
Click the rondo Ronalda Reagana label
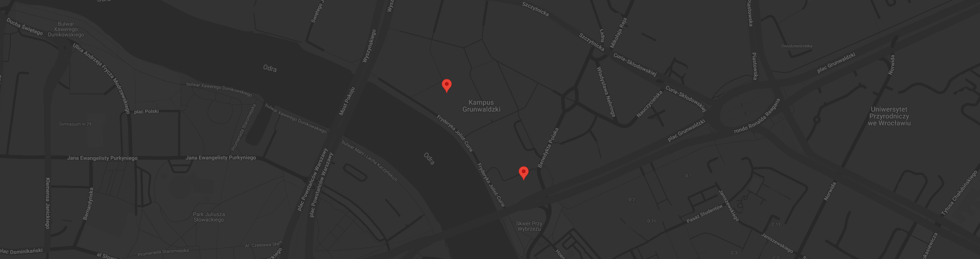757,116
